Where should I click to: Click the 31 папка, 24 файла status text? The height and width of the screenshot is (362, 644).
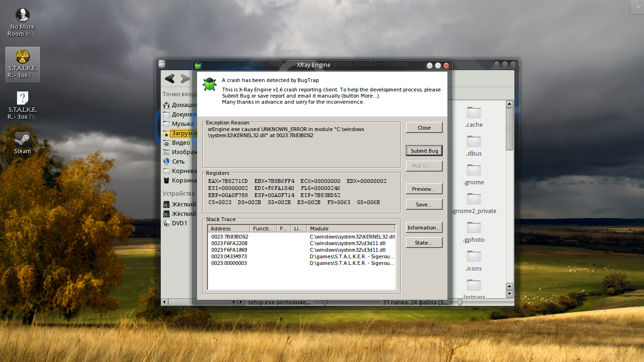(415, 302)
